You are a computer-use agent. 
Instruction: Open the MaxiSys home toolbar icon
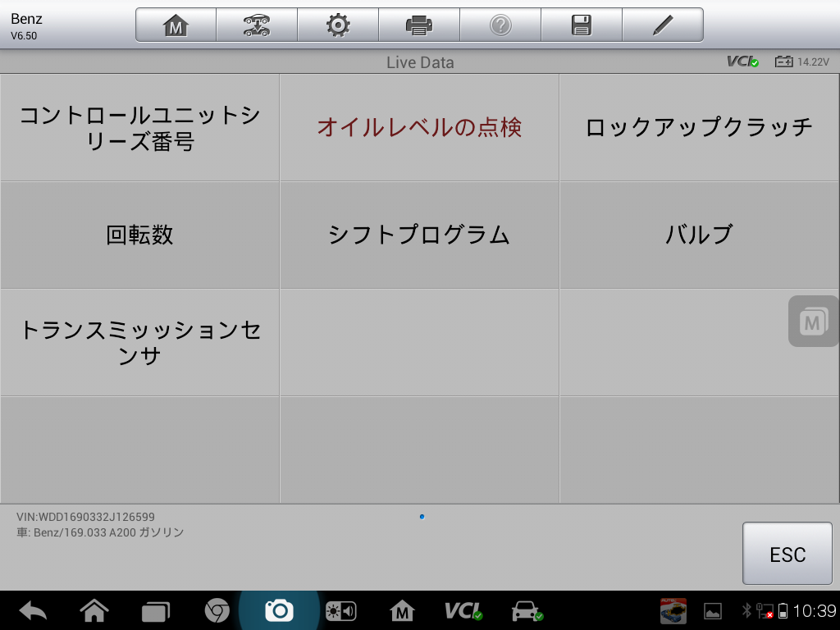[176, 25]
